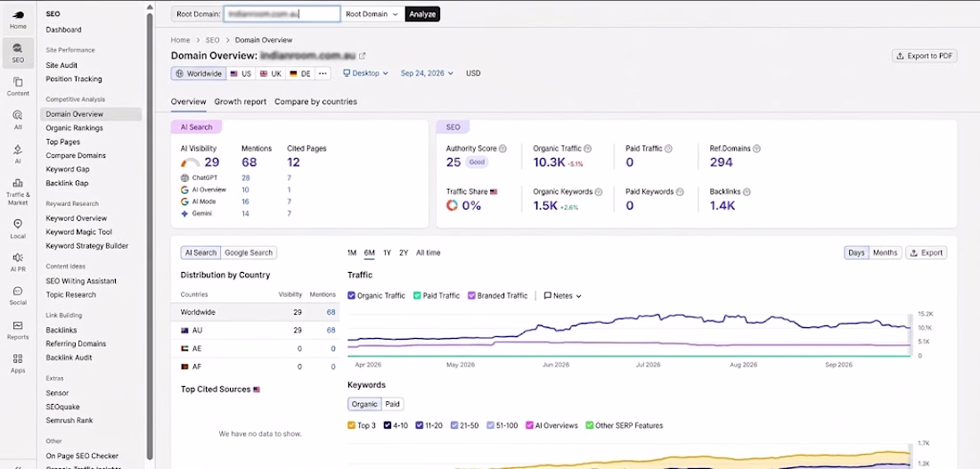Click the Root Domain input field
Viewport: 980px width, 469px height.
pyautogui.click(x=282, y=13)
